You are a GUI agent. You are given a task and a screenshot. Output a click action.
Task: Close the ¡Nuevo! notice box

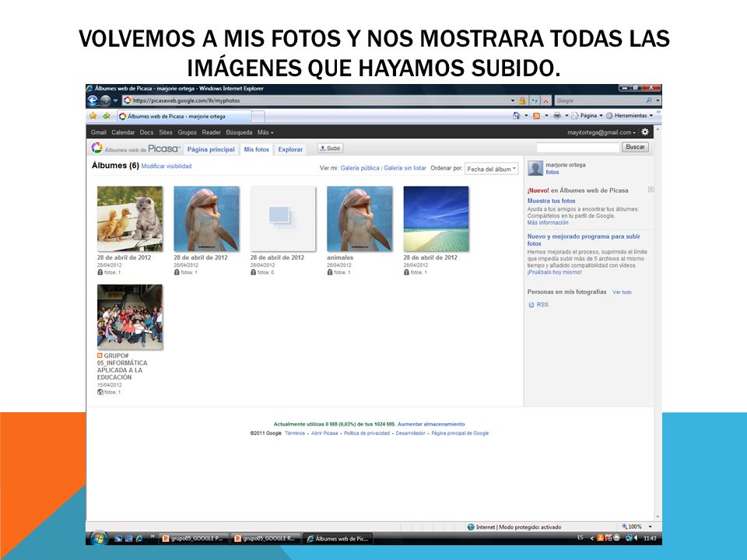click(651, 190)
